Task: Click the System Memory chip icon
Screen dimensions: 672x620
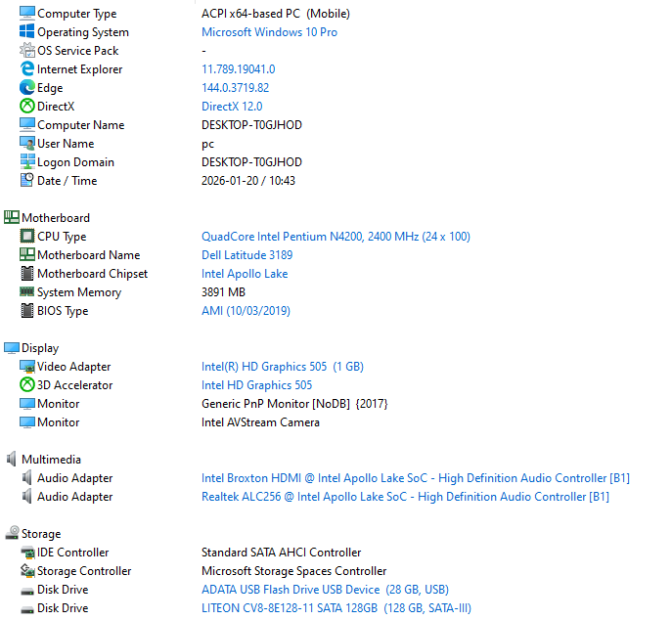Action: tap(27, 292)
